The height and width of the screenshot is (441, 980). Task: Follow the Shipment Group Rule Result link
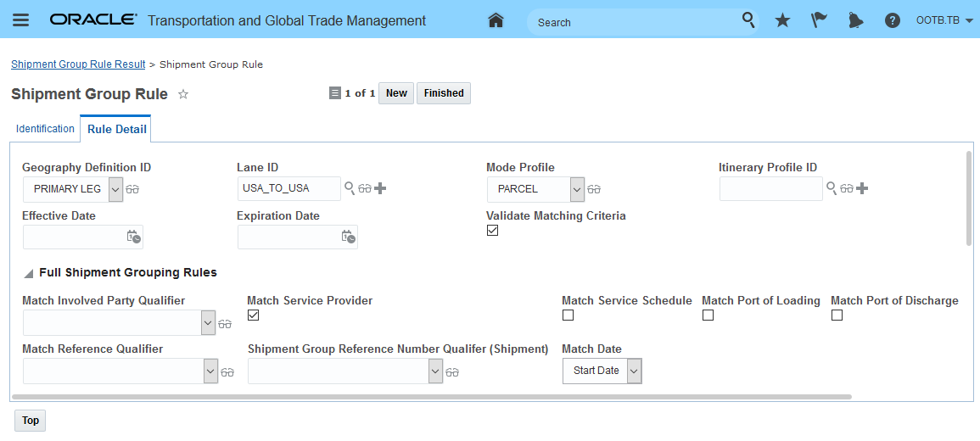pos(78,64)
